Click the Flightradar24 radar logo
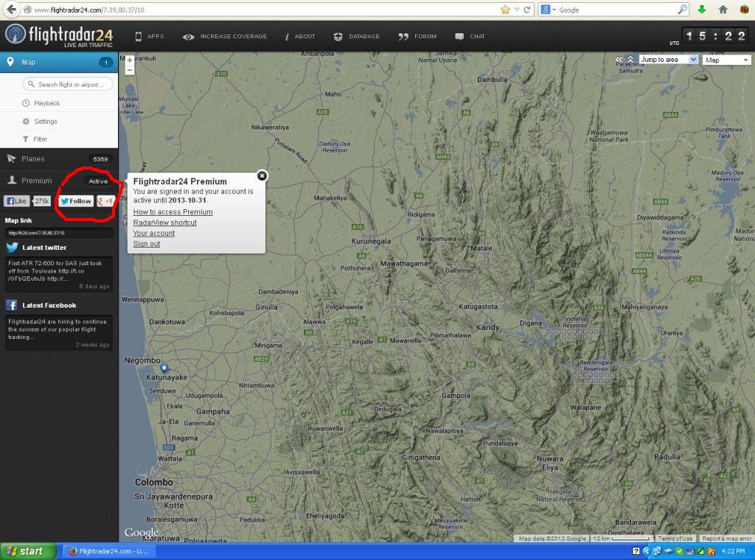Image resolution: width=755 pixels, height=560 pixels. coord(15,34)
